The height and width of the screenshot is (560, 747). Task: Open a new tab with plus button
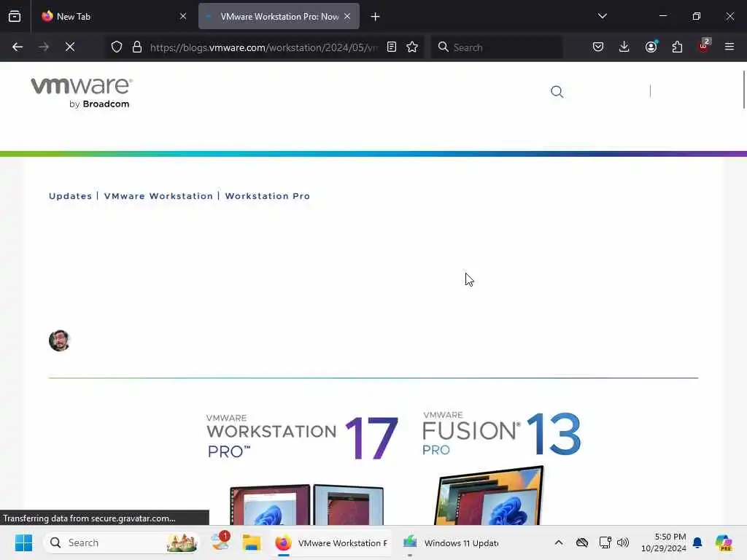375,17
